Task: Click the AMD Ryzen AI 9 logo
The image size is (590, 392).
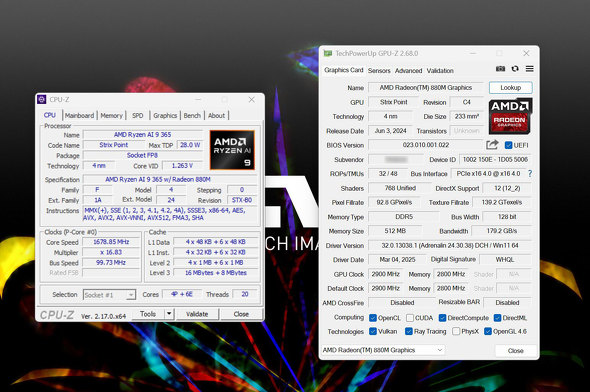Action: click(232, 150)
